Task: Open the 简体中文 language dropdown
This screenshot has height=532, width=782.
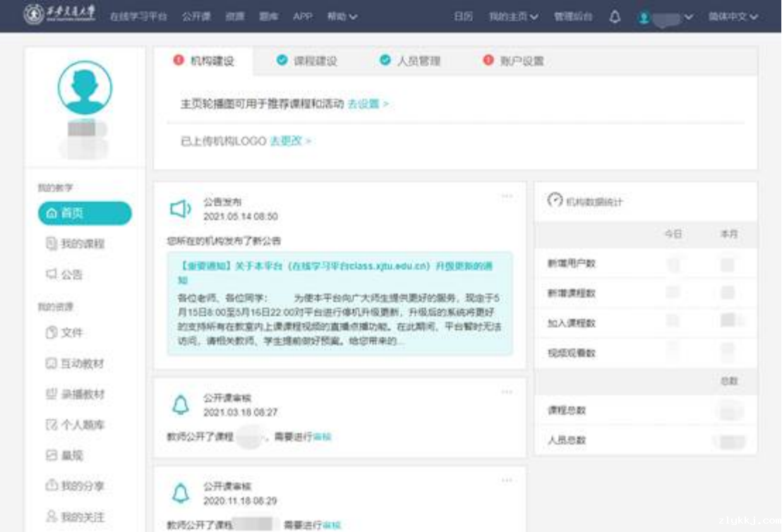Action: [x=733, y=16]
